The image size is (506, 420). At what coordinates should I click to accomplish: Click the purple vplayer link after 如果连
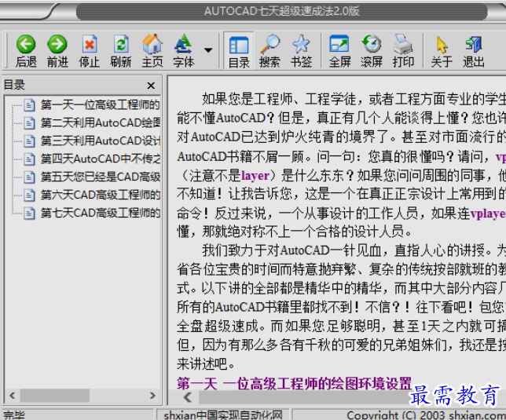pos(488,214)
